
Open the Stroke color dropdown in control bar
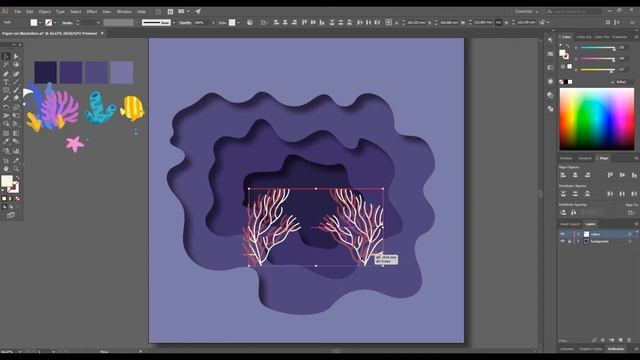tap(55, 23)
